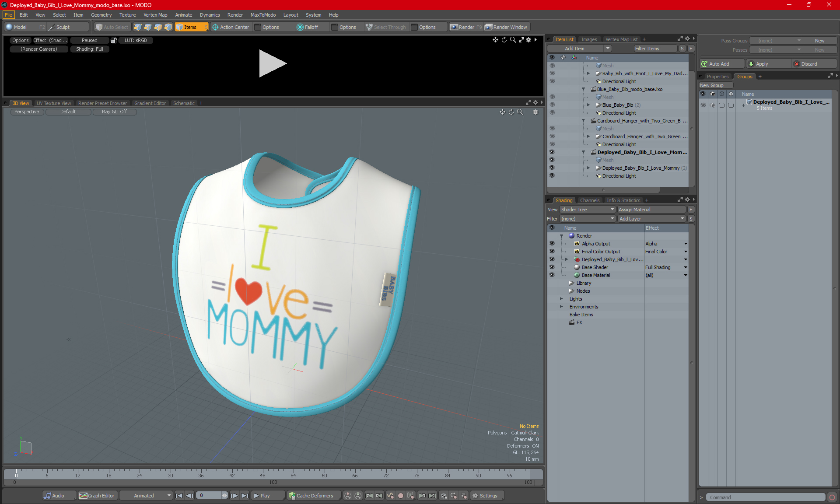Collapse the Render node in Shader Tree
The image size is (840, 504).
point(561,236)
